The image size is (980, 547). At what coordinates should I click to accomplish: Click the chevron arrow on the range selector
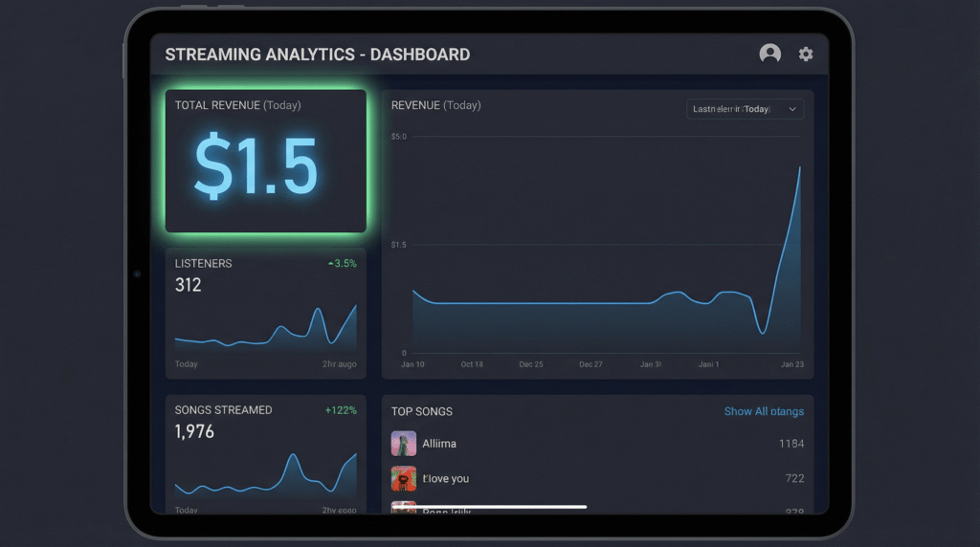click(792, 109)
